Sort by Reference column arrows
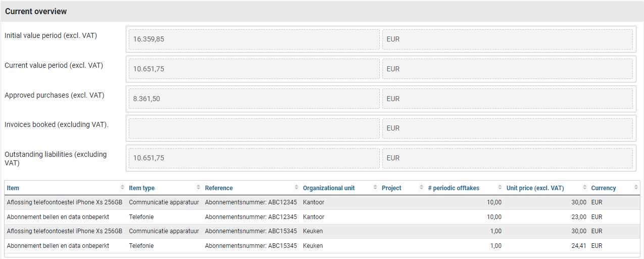 click(x=296, y=188)
